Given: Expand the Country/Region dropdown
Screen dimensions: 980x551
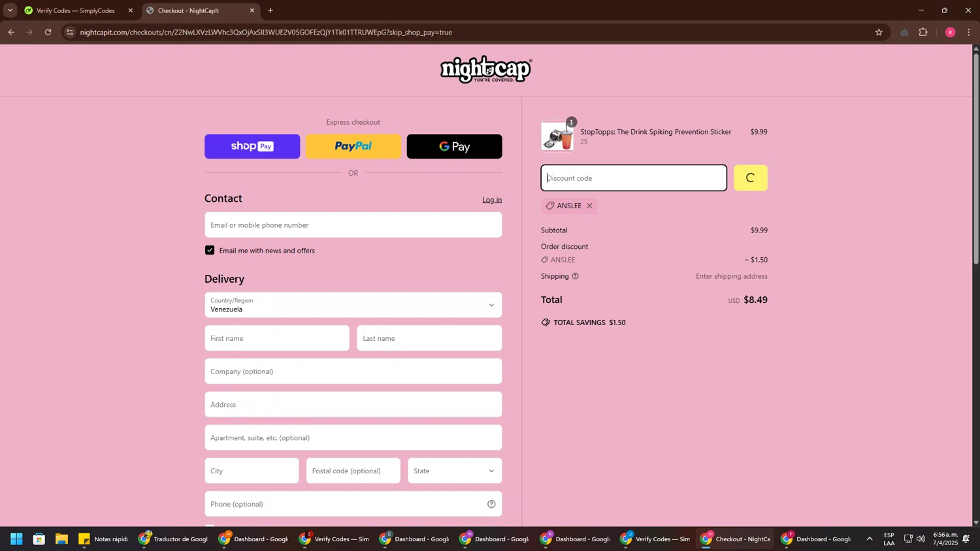Looking at the screenshot, I should [353, 305].
